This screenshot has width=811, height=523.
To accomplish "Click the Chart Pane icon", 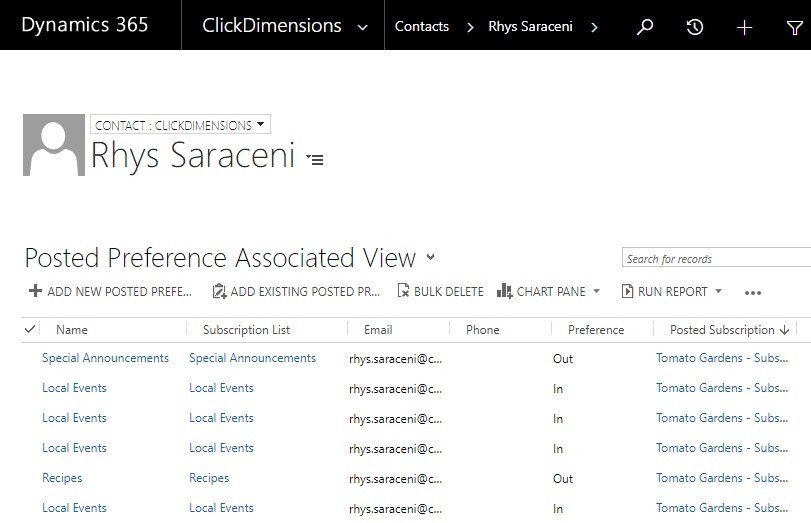I will [x=504, y=291].
